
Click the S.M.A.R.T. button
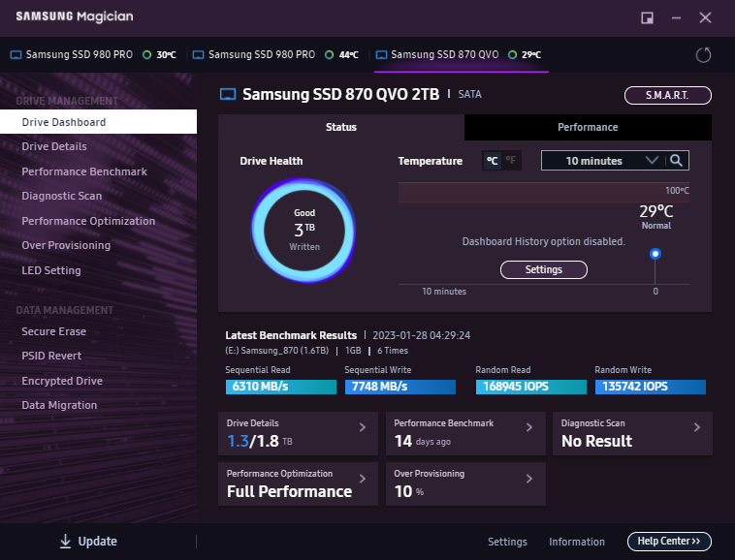[x=667, y=96]
